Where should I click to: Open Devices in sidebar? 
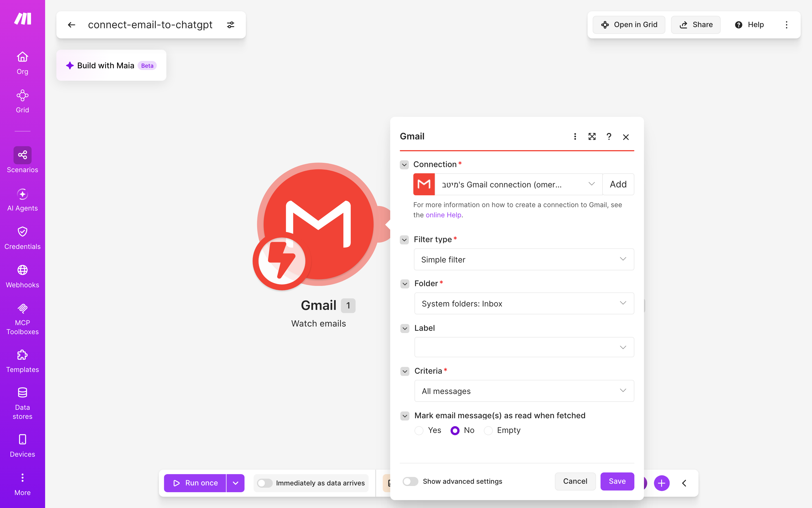23,446
